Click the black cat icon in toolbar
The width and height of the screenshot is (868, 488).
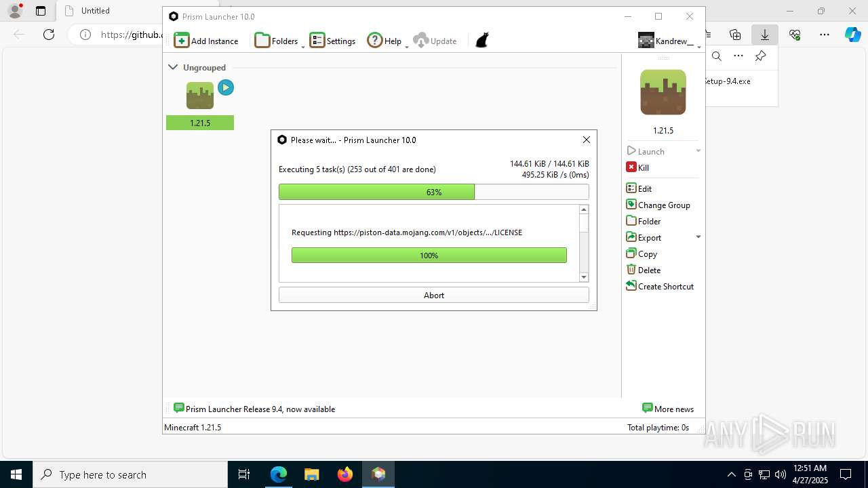click(x=482, y=41)
